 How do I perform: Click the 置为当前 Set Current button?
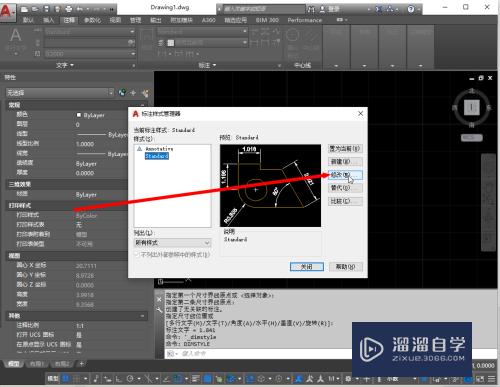[x=345, y=148]
